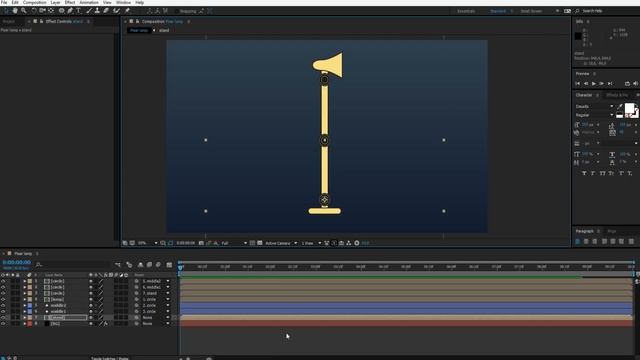The height and width of the screenshot is (360, 640).
Task: Click the BG layer red label color
Action: coord(30,324)
